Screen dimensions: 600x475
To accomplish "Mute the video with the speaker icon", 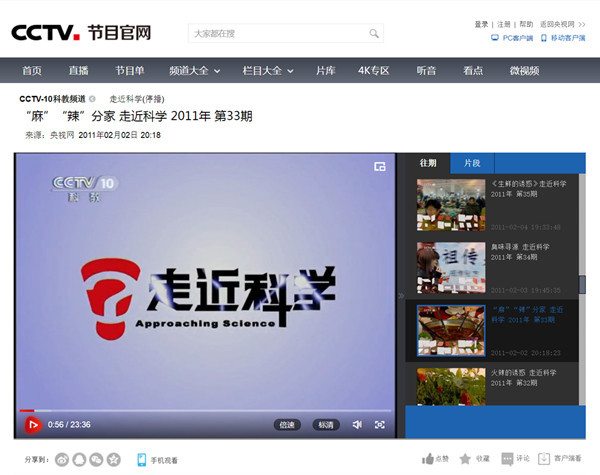I will click(357, 424).
